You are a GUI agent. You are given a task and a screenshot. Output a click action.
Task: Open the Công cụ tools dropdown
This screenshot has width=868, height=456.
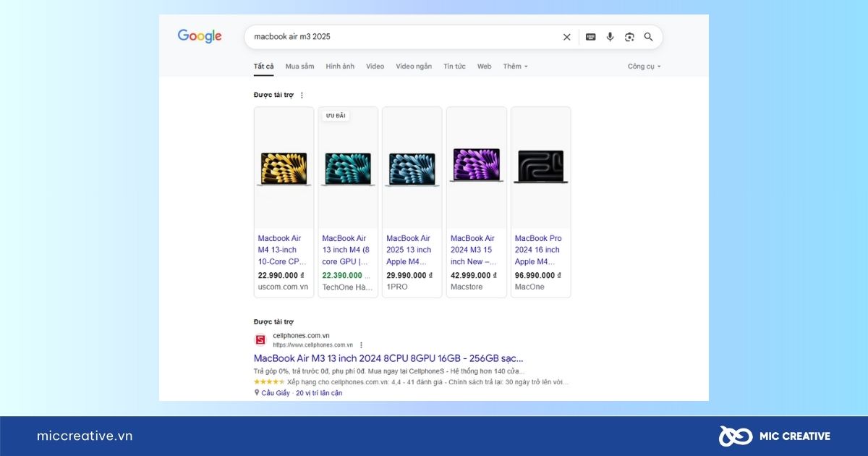644,67
